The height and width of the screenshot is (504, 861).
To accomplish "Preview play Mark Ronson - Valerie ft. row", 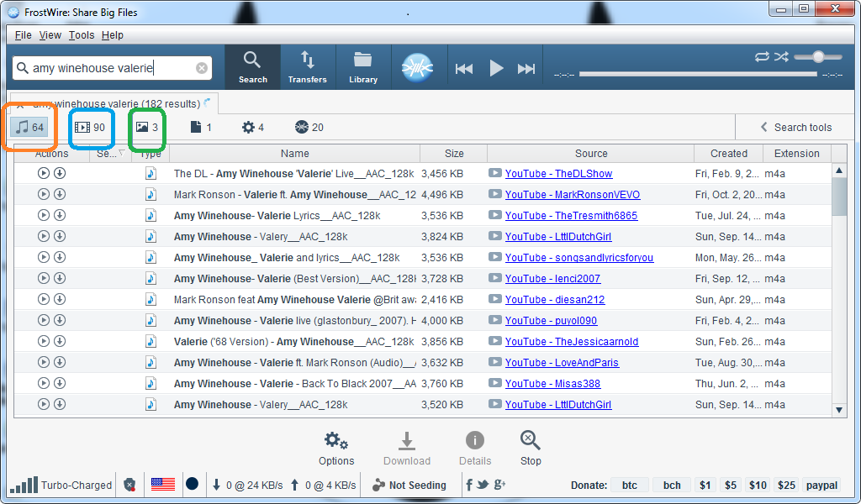I will 44,194.
